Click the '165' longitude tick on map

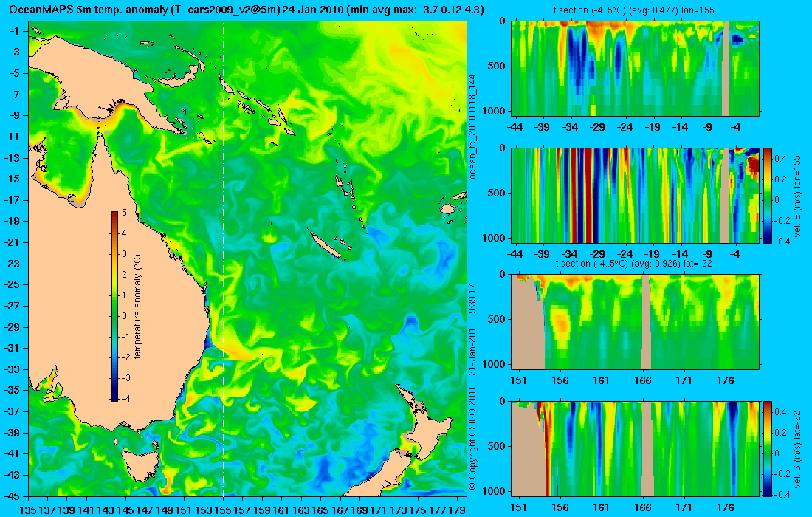[320, 510]
